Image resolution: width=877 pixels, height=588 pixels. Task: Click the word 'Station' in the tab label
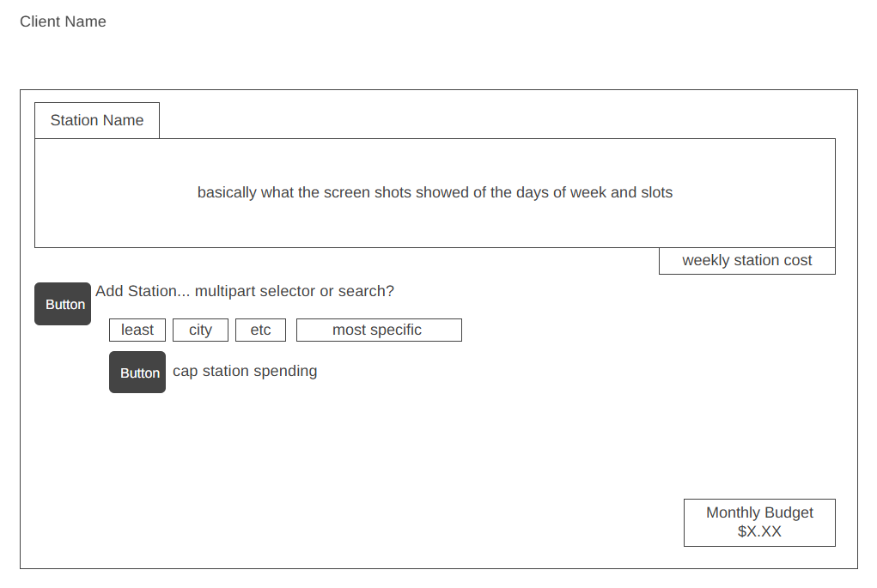76,121
